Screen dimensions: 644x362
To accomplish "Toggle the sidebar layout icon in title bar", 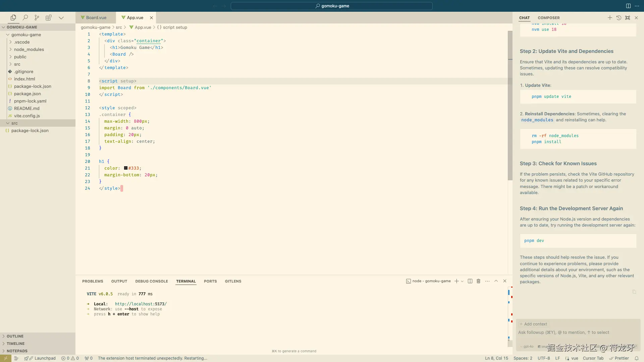I will (x=628, y=6).
